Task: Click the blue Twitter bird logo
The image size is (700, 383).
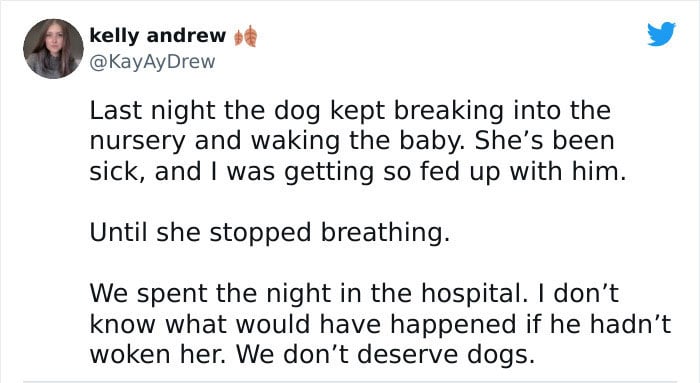Action: tap(661, 34)
